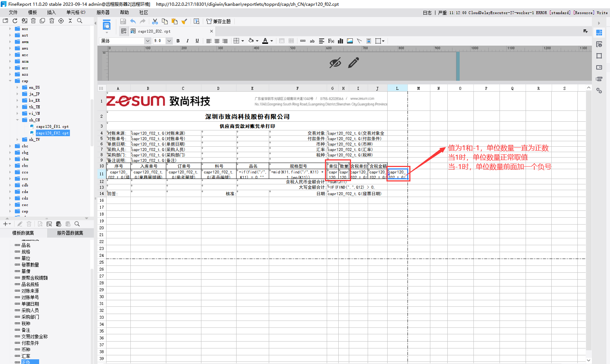
Task: Apply underline formatting
Action: coord(197,41)
